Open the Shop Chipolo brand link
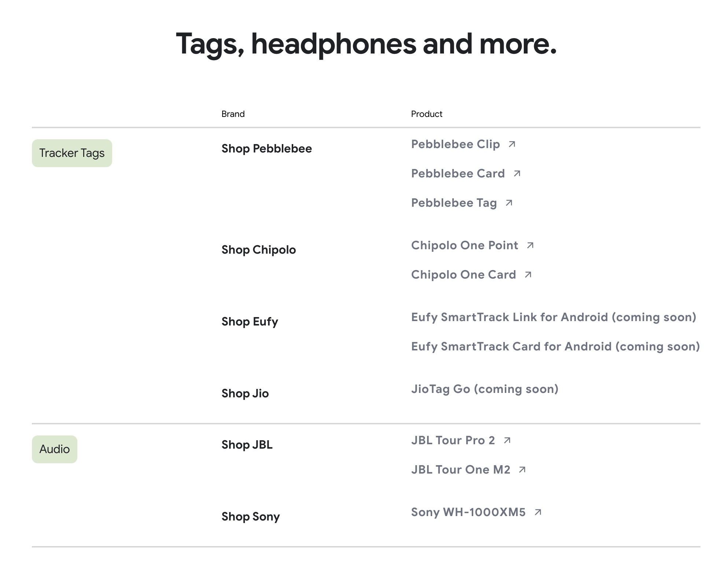The width and height of the screenshot is (728, 574). 258,250
